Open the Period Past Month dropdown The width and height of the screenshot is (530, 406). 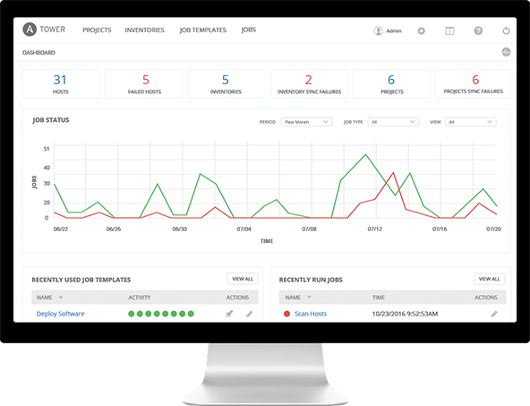tap(307, 122)
